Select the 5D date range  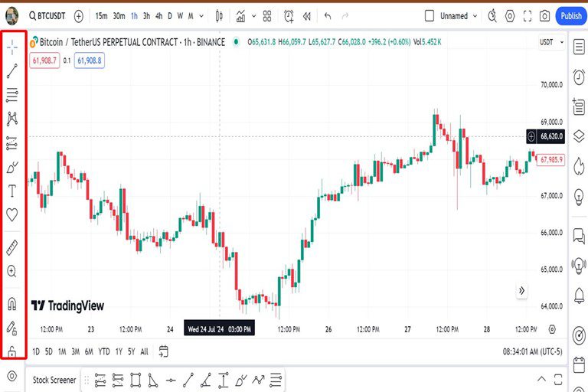49,351
